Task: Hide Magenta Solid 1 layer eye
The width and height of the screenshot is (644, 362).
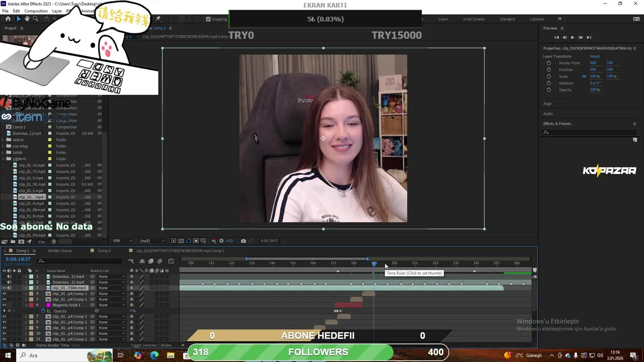Action: (5, 305)
